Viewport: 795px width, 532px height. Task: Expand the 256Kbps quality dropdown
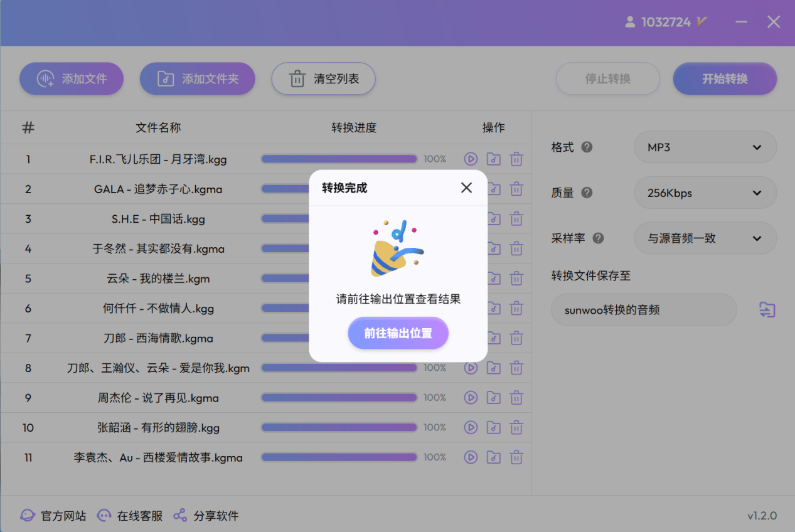coord(705,193)
